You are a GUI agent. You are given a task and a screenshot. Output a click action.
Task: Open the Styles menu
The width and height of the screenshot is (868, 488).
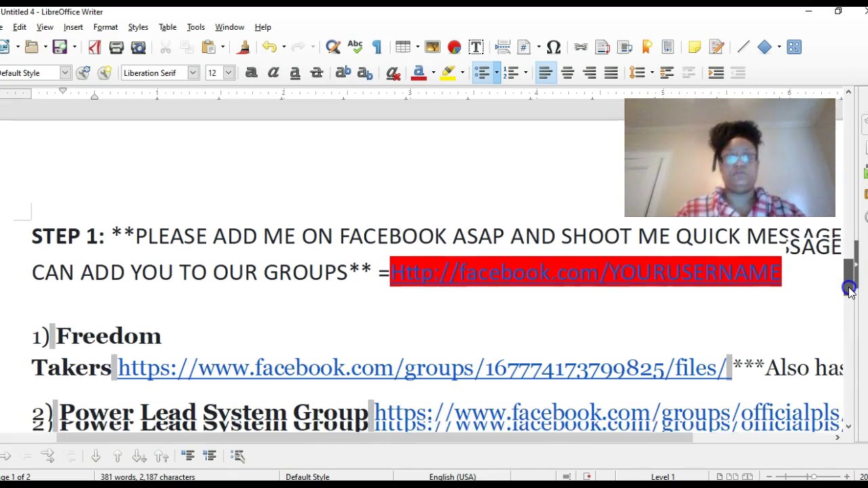[138, 27]
